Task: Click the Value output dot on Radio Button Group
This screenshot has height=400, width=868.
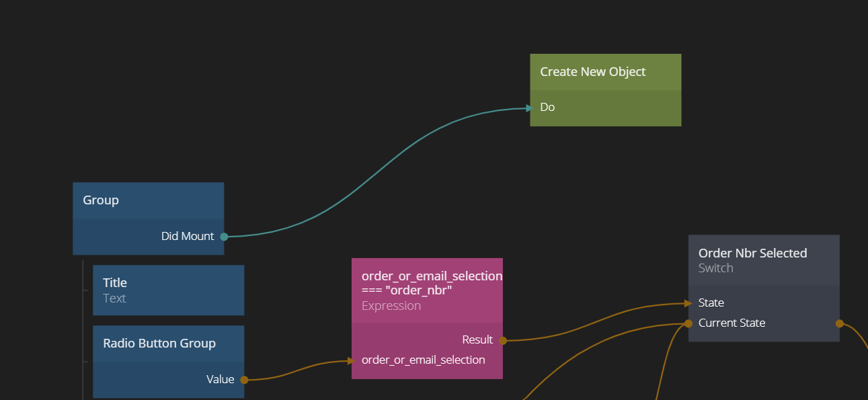Action: point(244,380)
